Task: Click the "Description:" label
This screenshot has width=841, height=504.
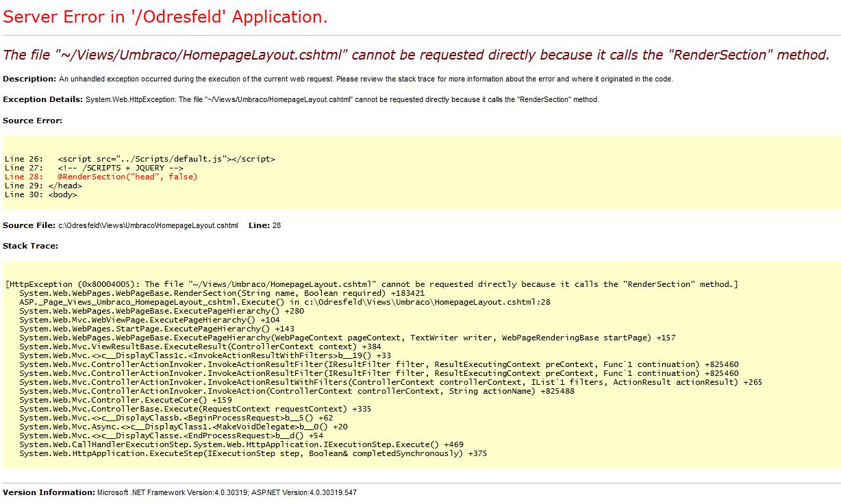Action: [29, 79]
